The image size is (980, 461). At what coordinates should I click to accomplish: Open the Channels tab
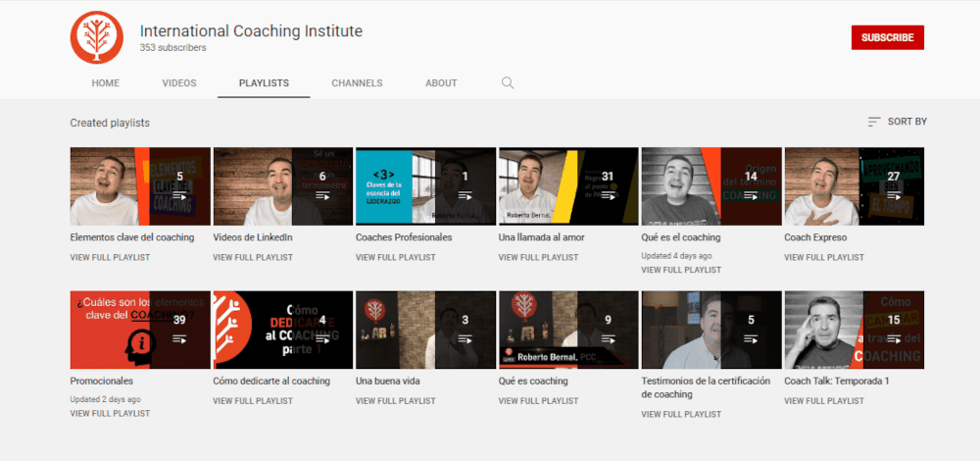[x=357, y=83]
